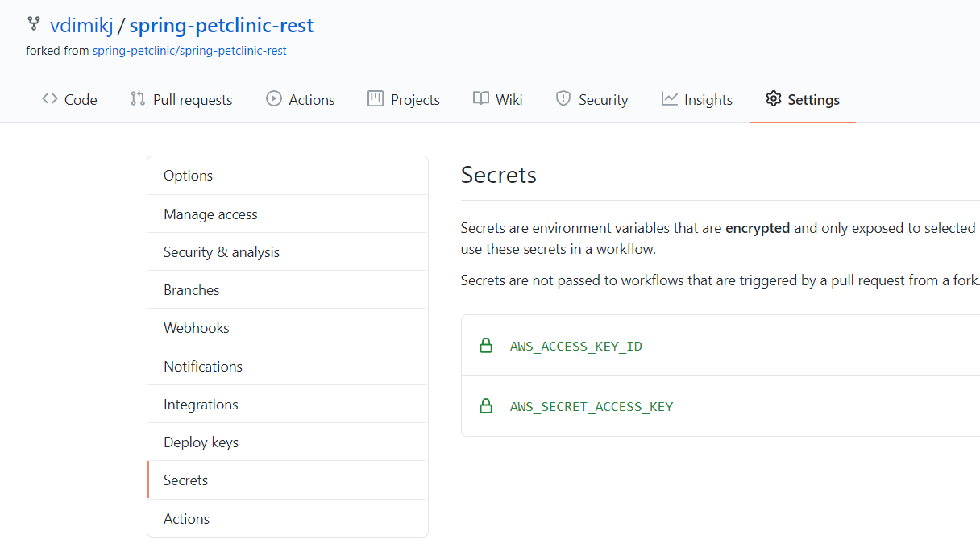Viewport: 980px width, 548px height.
Task: Open Manage access settings
Action: click(288, 214)
